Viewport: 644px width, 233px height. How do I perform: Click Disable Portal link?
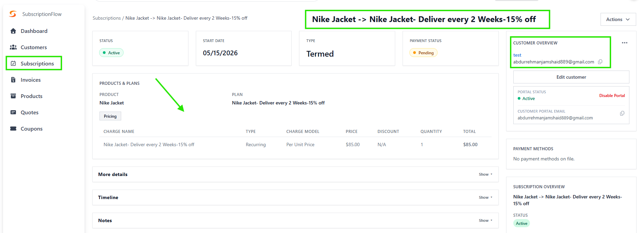(x=612, y=96)
